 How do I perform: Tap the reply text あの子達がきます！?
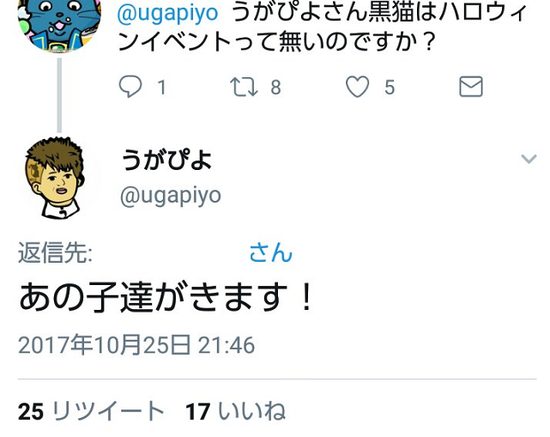coord(166,297)
